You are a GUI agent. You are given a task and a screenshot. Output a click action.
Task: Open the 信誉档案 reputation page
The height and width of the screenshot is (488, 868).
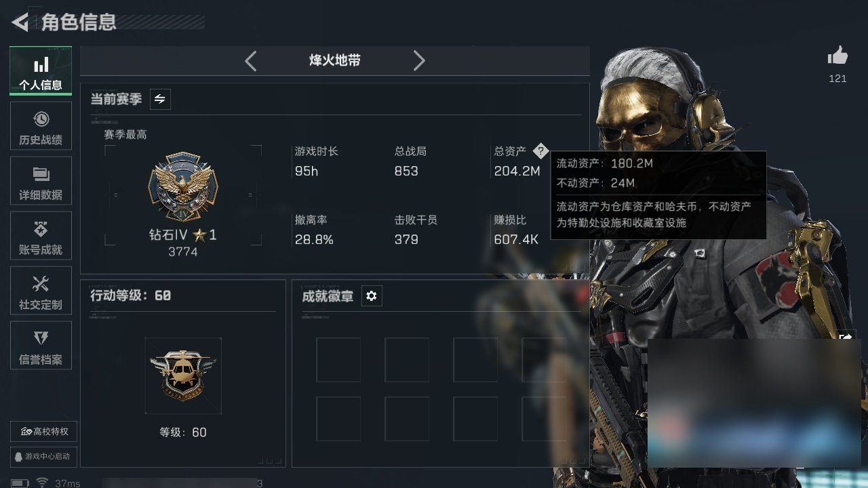click(x=41, y=346)
